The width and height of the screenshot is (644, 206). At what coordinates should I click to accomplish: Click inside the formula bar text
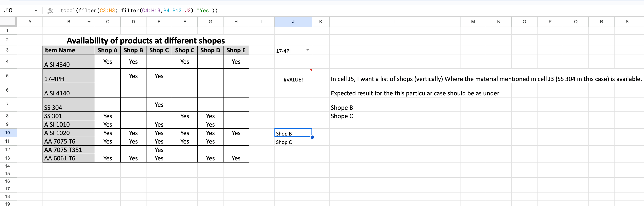tap(137, 11)
